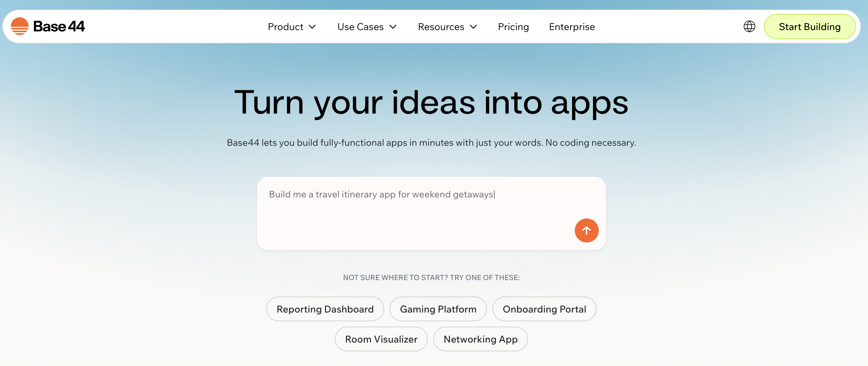Submit prompt with orange arrow button
The height and width of the screenshot is (366, 868).
coord(586,230)
